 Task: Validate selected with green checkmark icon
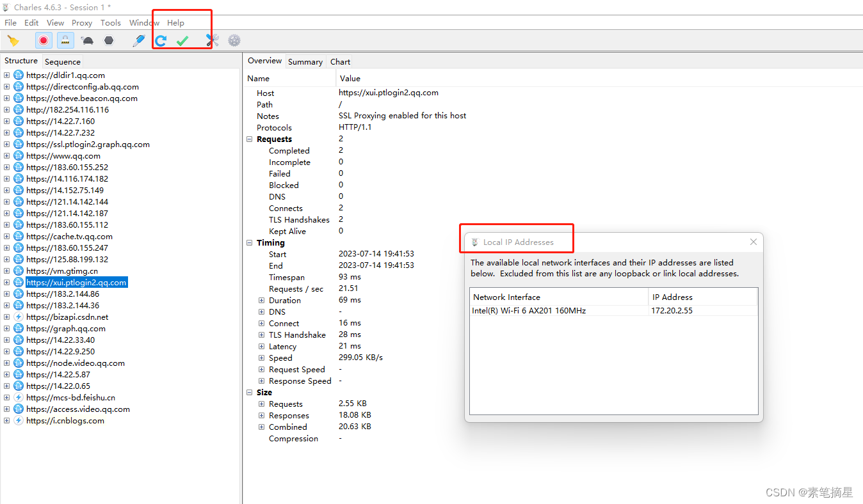point(182,41)
